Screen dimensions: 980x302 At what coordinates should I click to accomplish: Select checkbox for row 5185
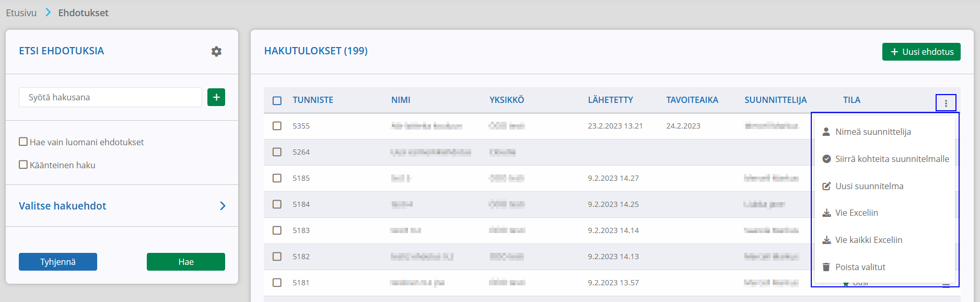277,178
